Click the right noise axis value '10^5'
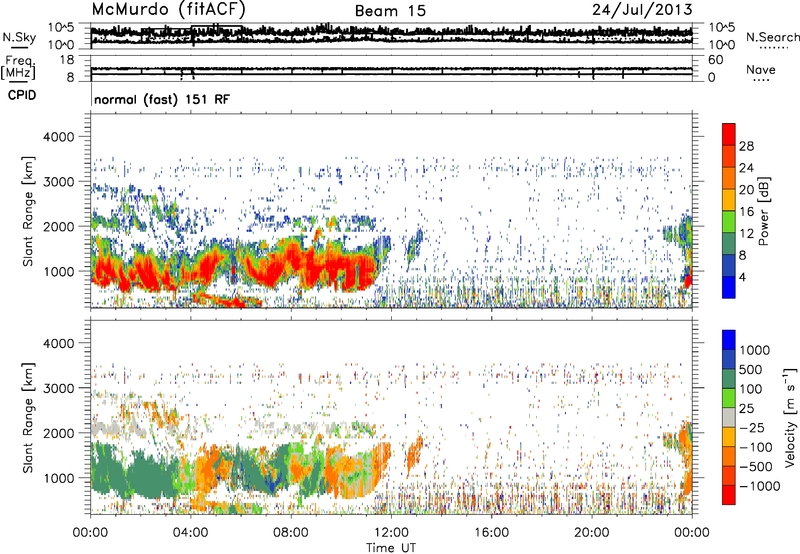Screen dimensions: 800x554 [721, 28]
